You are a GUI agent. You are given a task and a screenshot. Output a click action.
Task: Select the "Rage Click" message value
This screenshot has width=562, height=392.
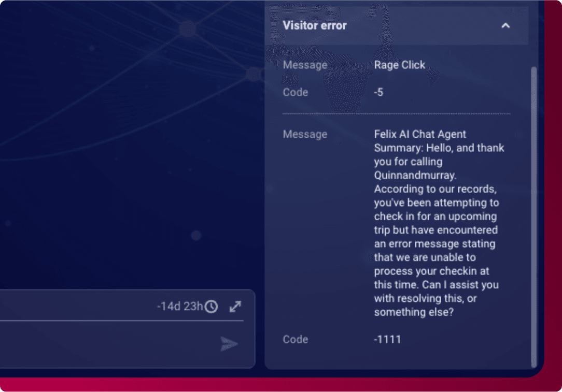pos(399,65)
